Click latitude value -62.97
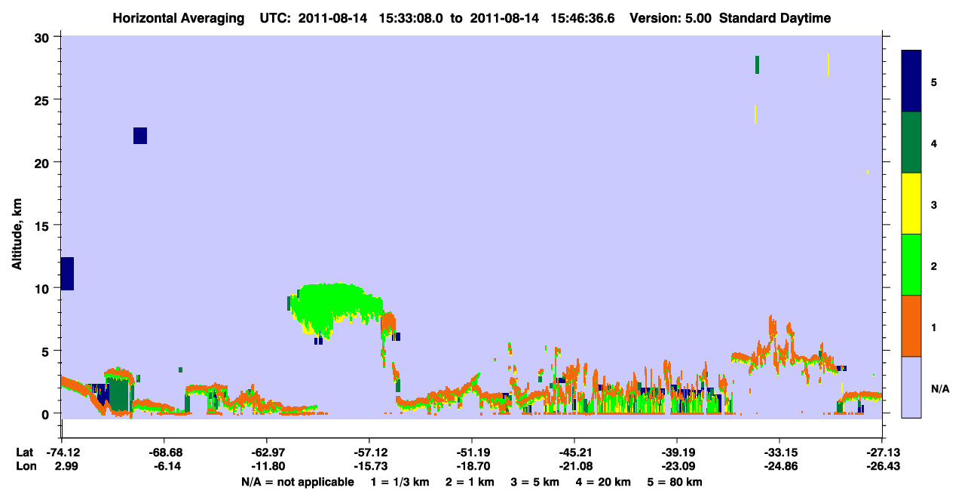This screenshot has height=503, width=980. [x=267, y=452]
